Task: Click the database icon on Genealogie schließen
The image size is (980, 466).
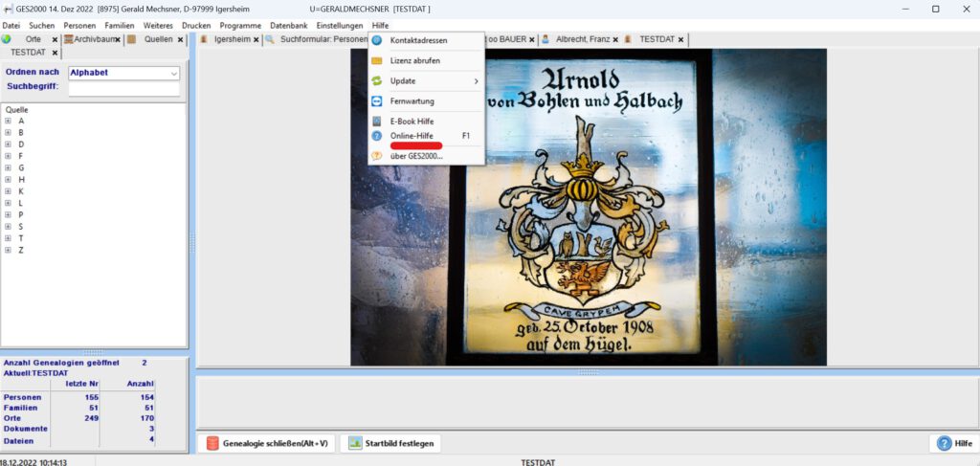Action: coord(212,443)
